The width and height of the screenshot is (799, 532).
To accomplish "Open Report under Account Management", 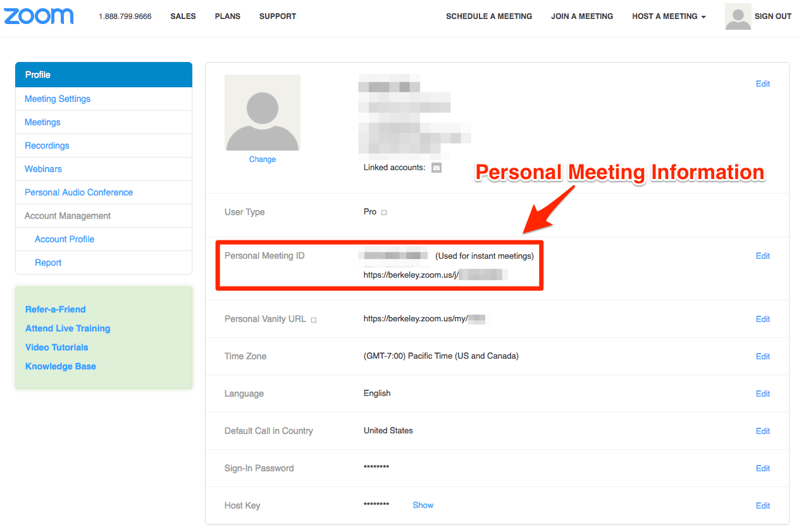I will pyautogui.click(x=48, y=263).
